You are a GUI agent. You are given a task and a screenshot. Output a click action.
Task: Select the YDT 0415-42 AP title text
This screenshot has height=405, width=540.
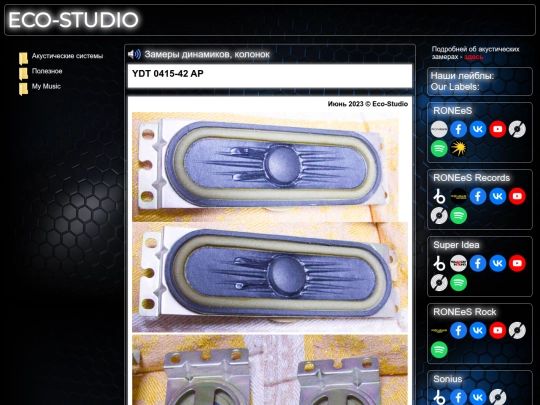point(168,73)
